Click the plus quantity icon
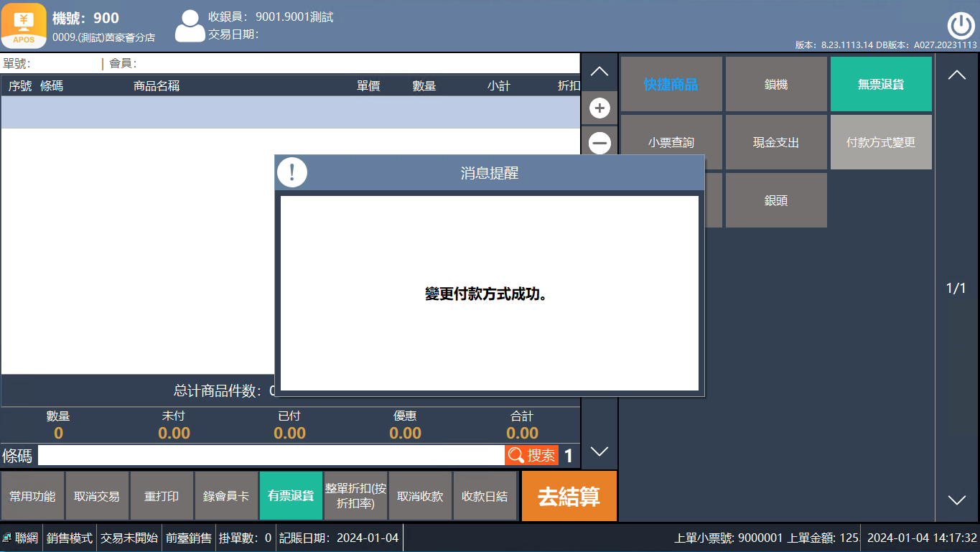This screenshot has height=552, width=980. coord(599,108)
